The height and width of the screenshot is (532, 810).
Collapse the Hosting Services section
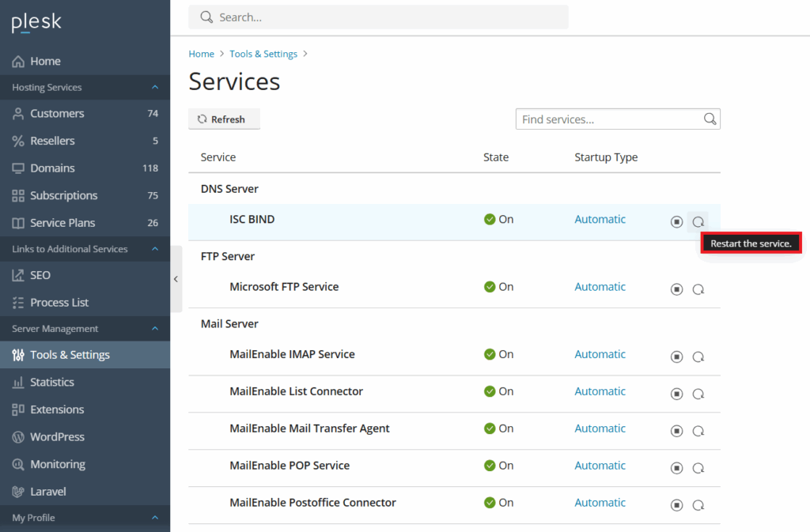click(155, 87)
